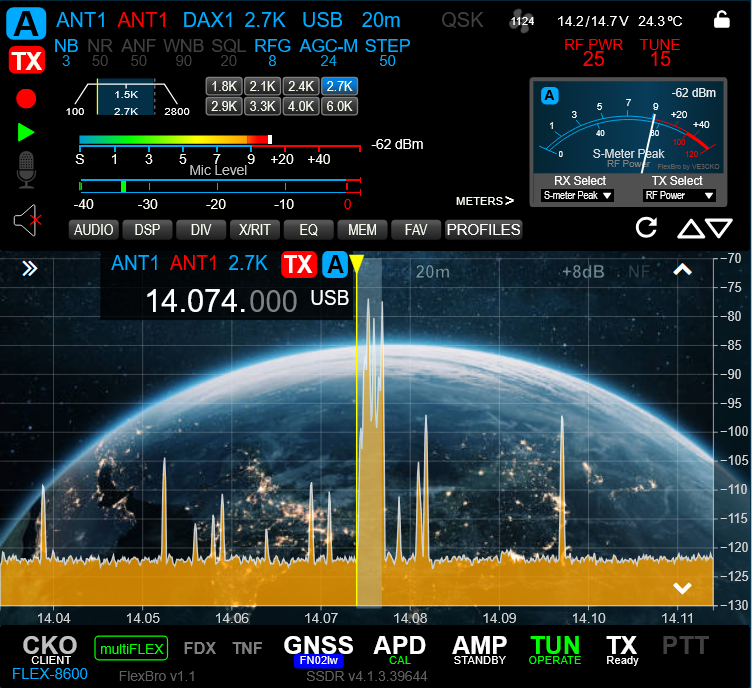This screenshot has height=688, width=752.
Task: Click the TUNE 15 power setting
Action: click(660, 52)
